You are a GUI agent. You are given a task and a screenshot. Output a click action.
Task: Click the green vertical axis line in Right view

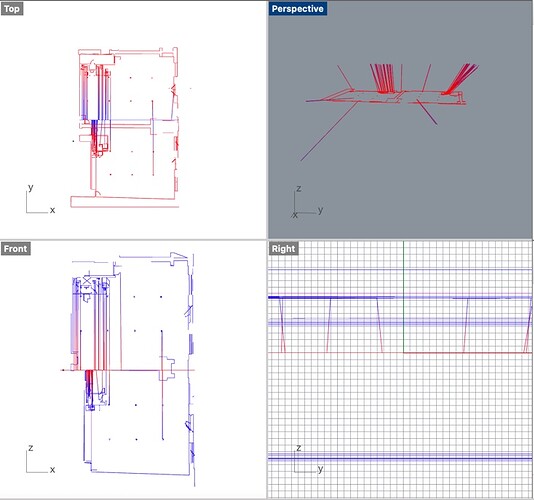click(x=404, y=297)
